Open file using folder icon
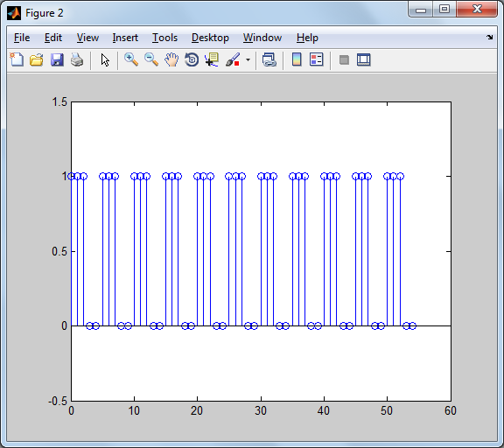Viewport: 504px width, 448px height. (37, 59)
